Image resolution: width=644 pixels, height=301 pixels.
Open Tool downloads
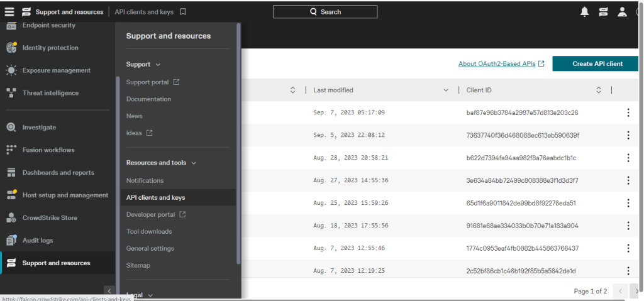[x=149, y=232]
